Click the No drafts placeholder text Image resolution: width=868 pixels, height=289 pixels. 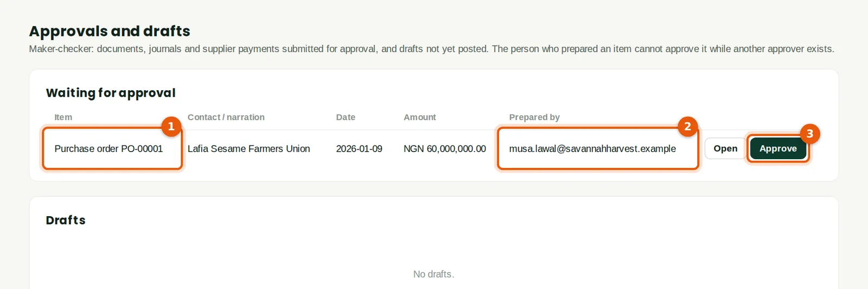click(x=433, y=274)
